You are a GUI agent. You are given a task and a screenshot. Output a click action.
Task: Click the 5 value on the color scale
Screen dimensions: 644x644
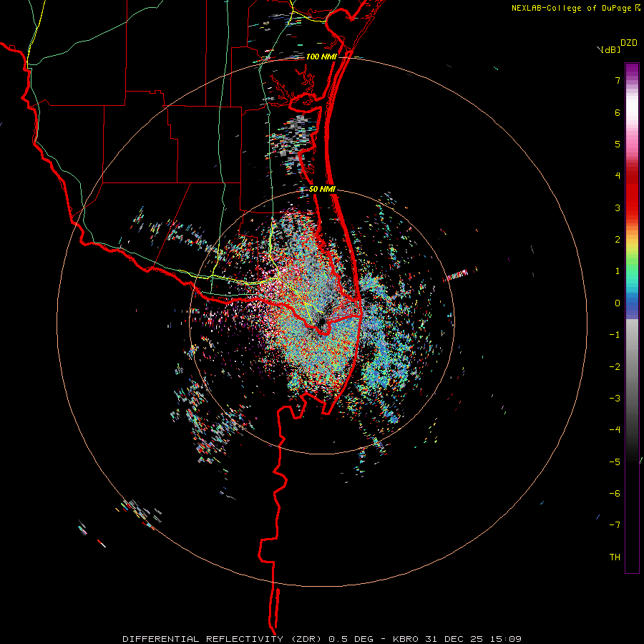(x=618, y=144)
